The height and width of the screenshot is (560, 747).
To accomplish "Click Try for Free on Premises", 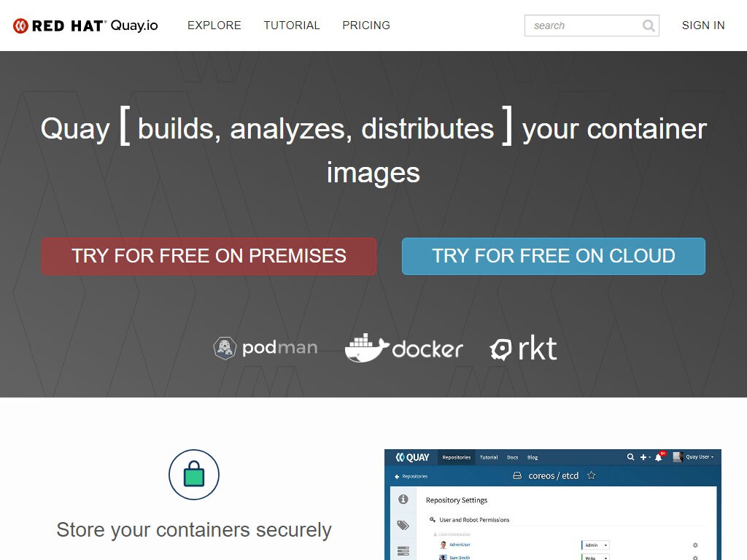I will [x=209, y=256].
